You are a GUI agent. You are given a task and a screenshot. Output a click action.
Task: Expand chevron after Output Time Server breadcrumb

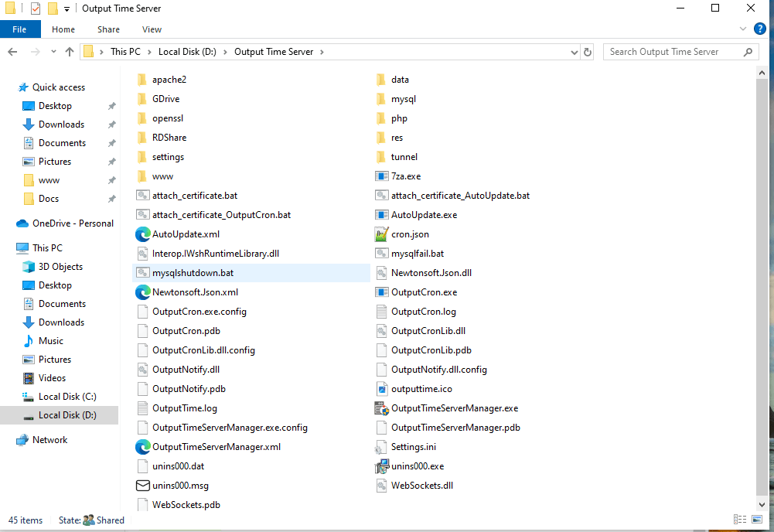tap(322, 52)
